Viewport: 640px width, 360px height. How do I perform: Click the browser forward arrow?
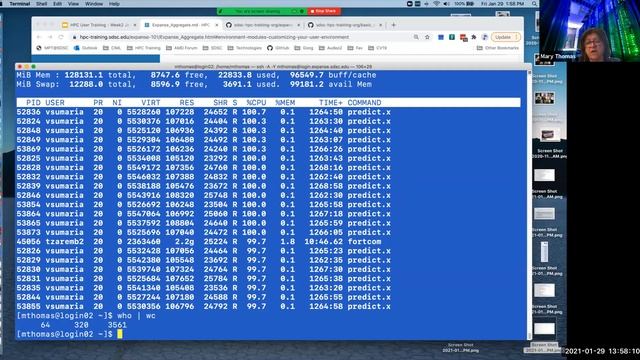coord(50,37)
